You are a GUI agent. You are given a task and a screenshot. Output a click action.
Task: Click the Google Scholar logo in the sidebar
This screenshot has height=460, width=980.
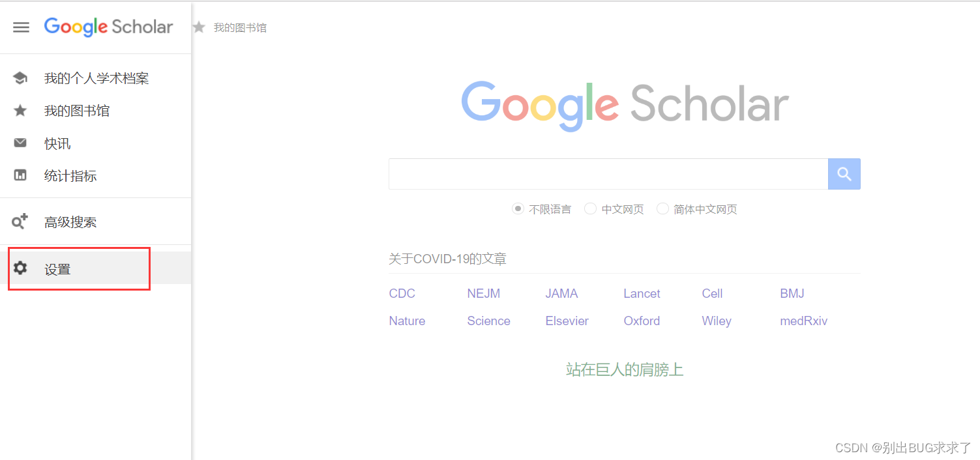point(108,27)
